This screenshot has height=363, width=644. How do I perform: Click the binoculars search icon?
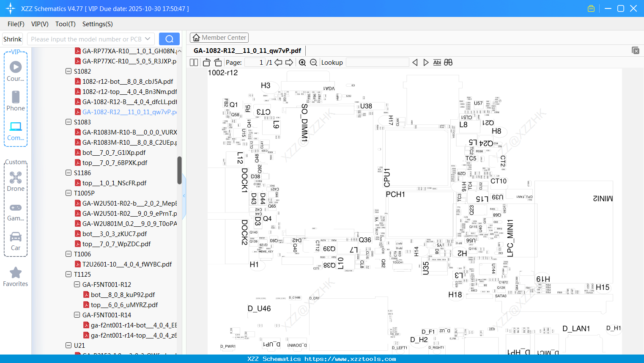pyautogui.click(x=448, y=62)
